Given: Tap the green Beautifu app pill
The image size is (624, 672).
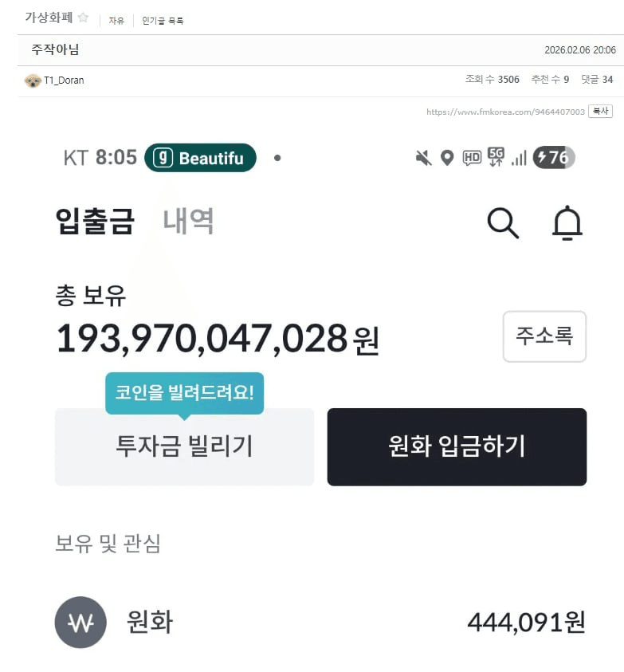Looking at the screenshot, I should (201, 158).
